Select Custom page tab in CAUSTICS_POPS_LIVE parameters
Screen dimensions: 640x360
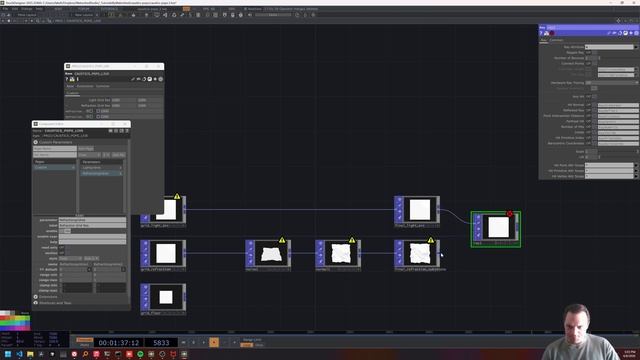click(x=72, y=93)
